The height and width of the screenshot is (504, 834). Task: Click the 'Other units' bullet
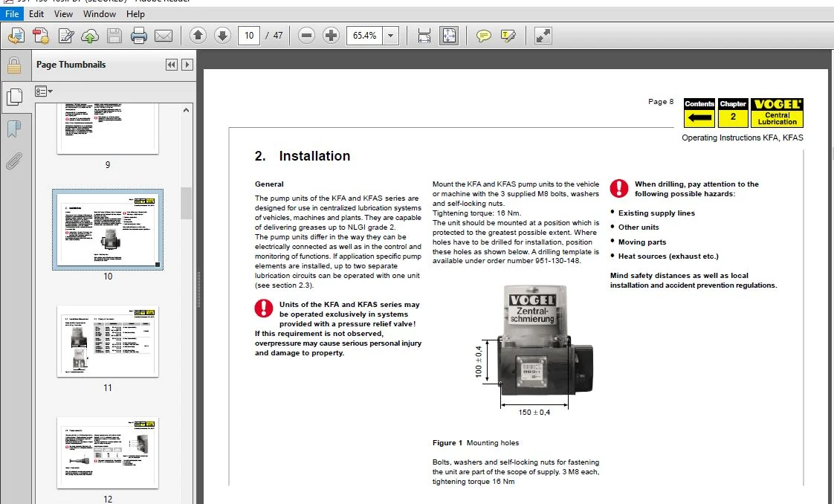639,227
